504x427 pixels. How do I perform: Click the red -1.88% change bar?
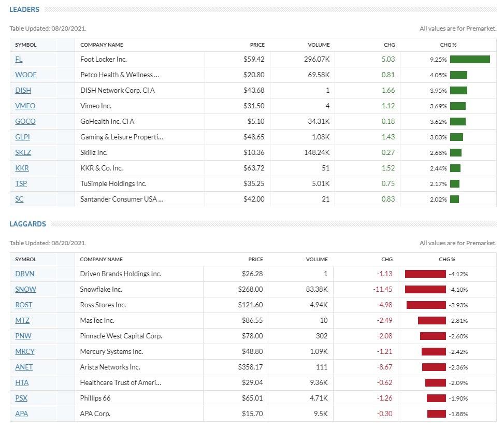tap(437, 414)
